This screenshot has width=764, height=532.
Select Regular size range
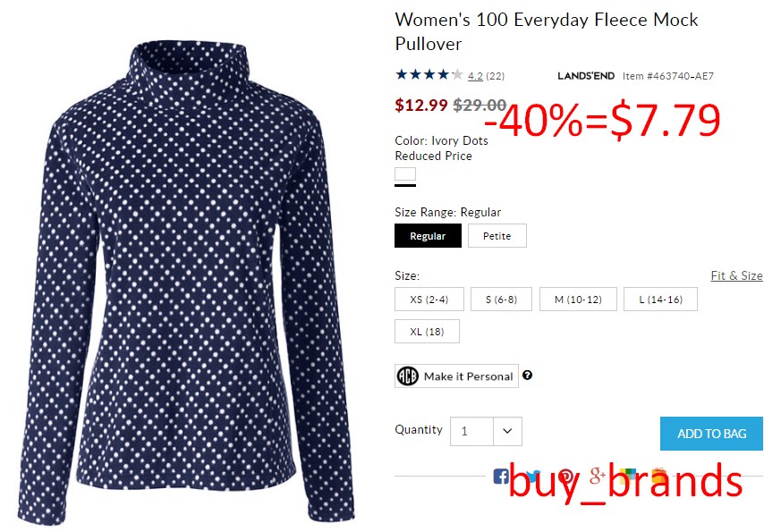tap(428, 236)
